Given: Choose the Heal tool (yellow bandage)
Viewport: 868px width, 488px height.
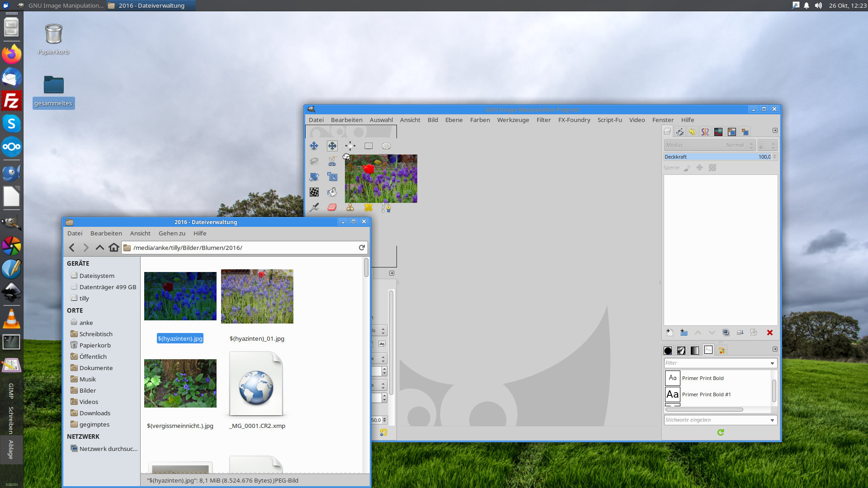Looking at the screenshot, I should point(368,207).
